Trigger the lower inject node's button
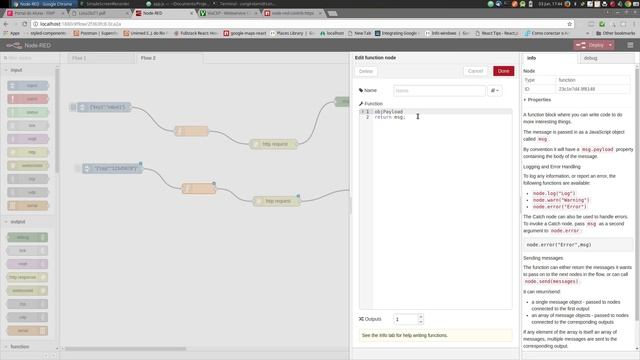Image resolution: width=640 pixels, height=360 pixels. [78, 169]
